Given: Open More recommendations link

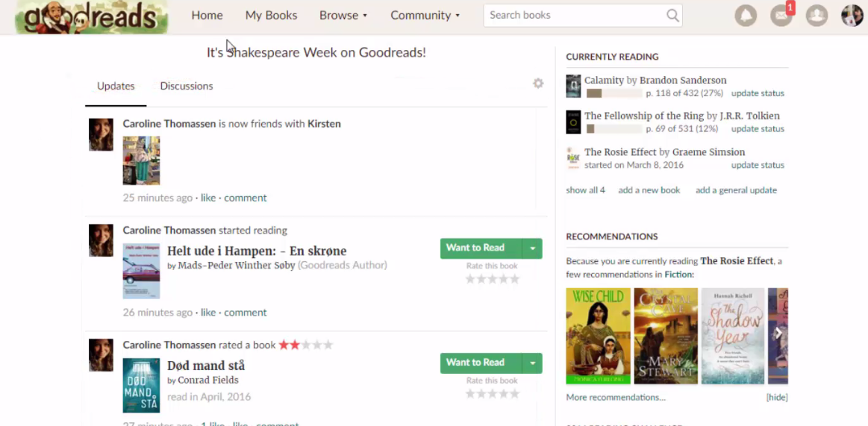Looking at the screenshot, I should 616,397.
